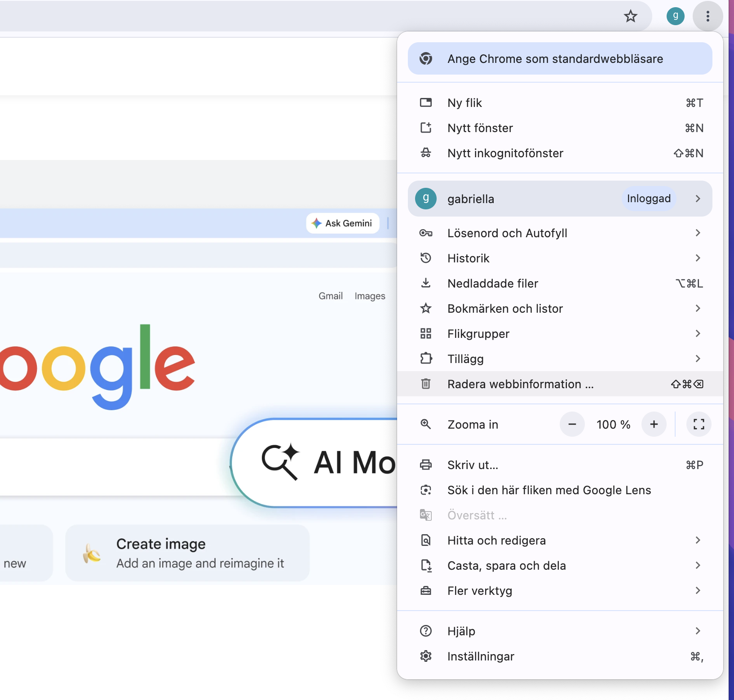Click the incognito hat icon

point(426,153)
